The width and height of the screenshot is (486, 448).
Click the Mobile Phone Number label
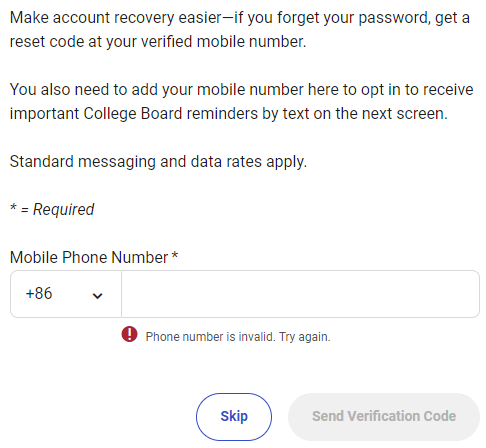89,257
